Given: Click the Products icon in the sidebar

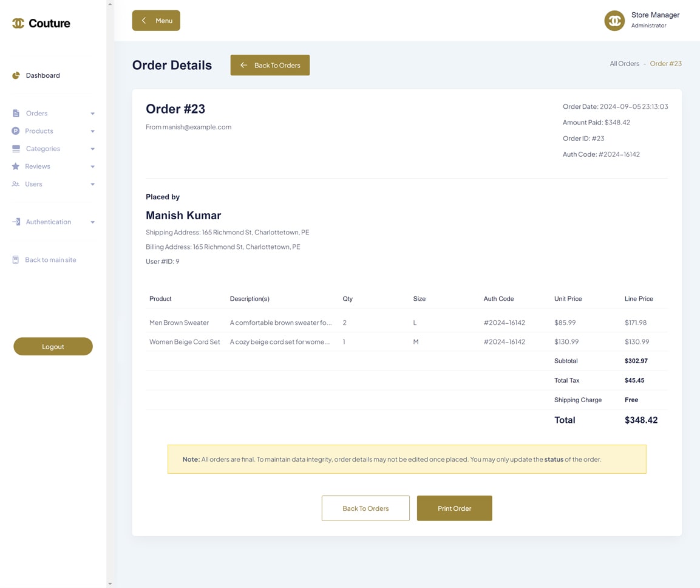Looking at the screenshot, I should (x=15, y=131).
